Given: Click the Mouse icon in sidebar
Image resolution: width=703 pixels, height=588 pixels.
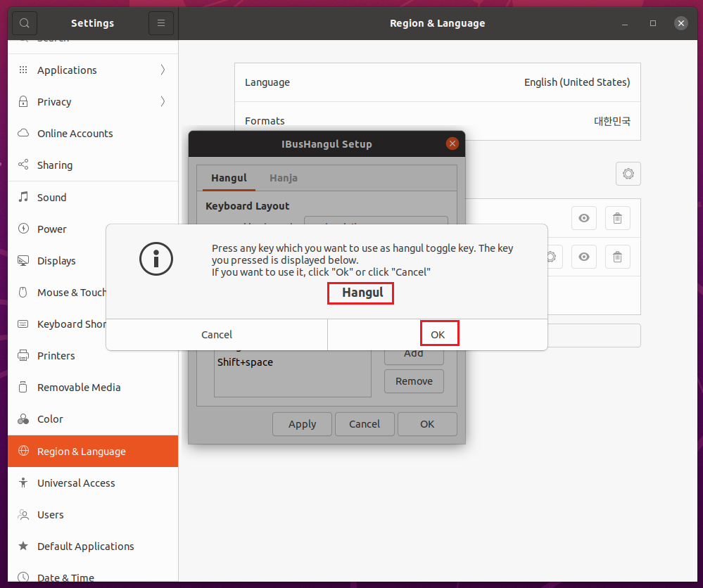Looking at the screenshot, I should [x=23, y=292].
